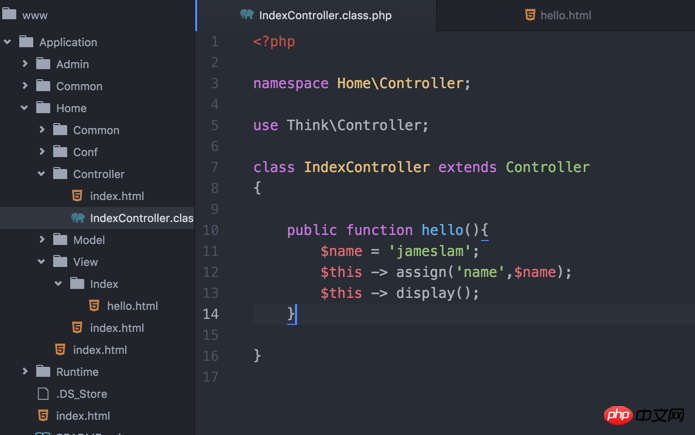695x435 pixels.
Task: Collapse the Home folder chevron
Action: tap(24, 108)
